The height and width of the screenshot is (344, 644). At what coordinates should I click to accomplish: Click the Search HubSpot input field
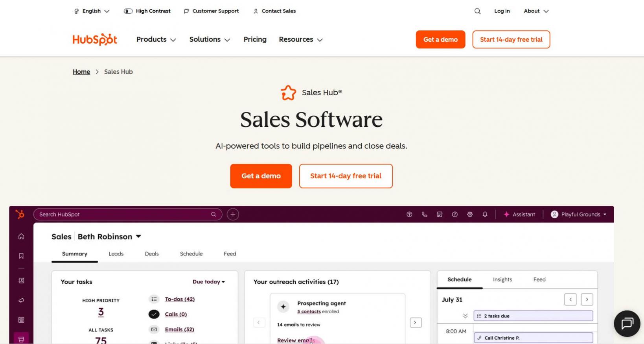(x=128, y=214)
